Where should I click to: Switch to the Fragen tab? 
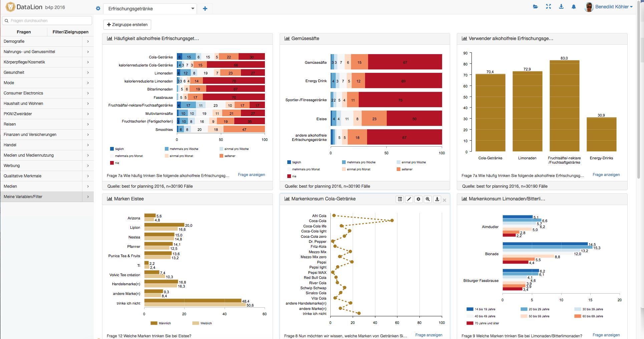[x=24, y=32]
